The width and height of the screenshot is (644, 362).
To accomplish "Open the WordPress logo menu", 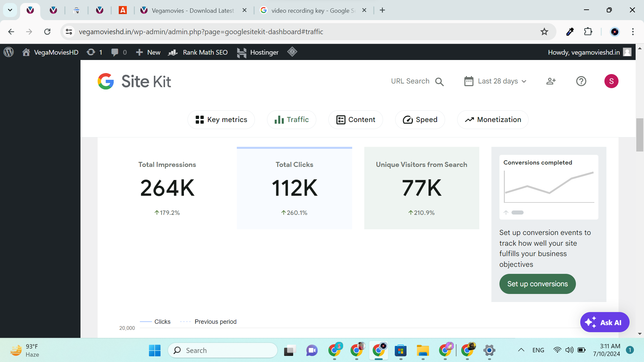I will point(8,52).
